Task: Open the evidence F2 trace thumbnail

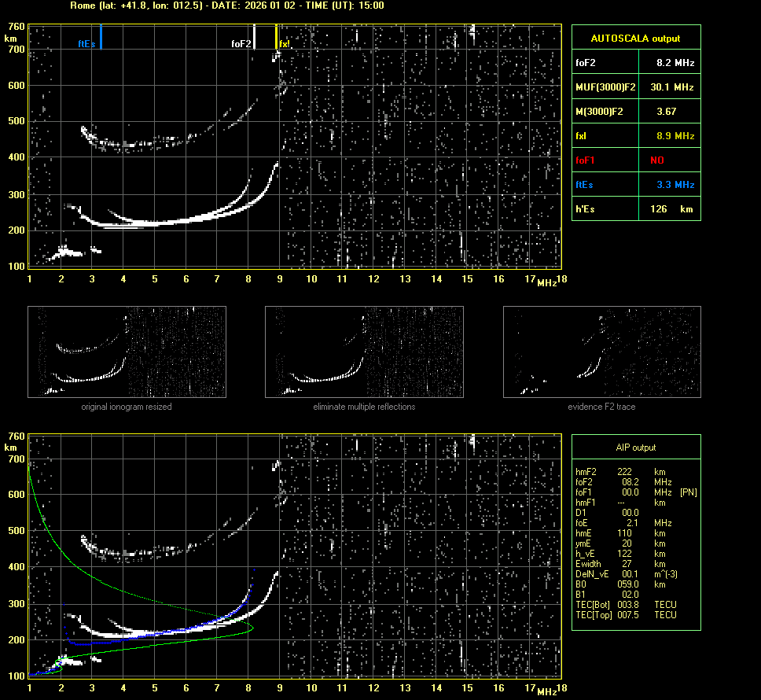Action: click(x=601, y=352)
